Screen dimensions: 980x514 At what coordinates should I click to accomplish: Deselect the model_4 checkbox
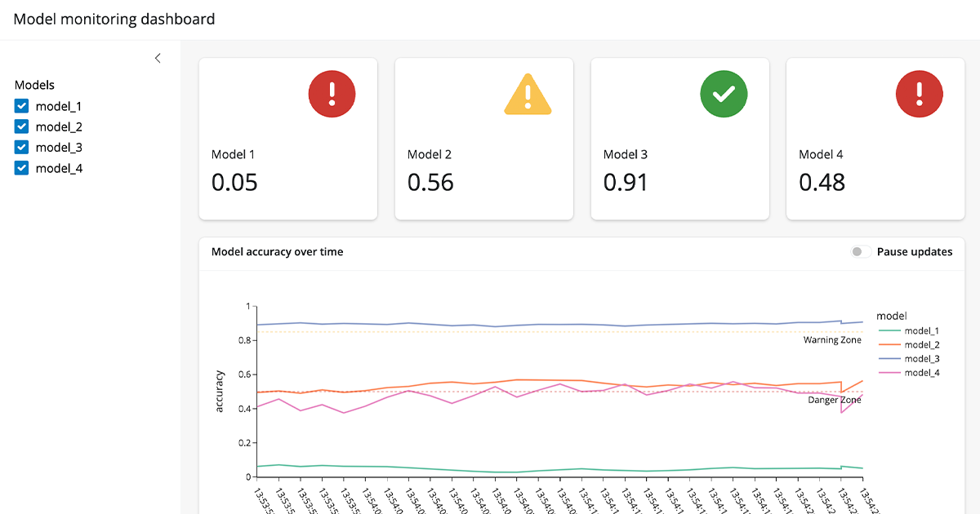pos(22,168)
